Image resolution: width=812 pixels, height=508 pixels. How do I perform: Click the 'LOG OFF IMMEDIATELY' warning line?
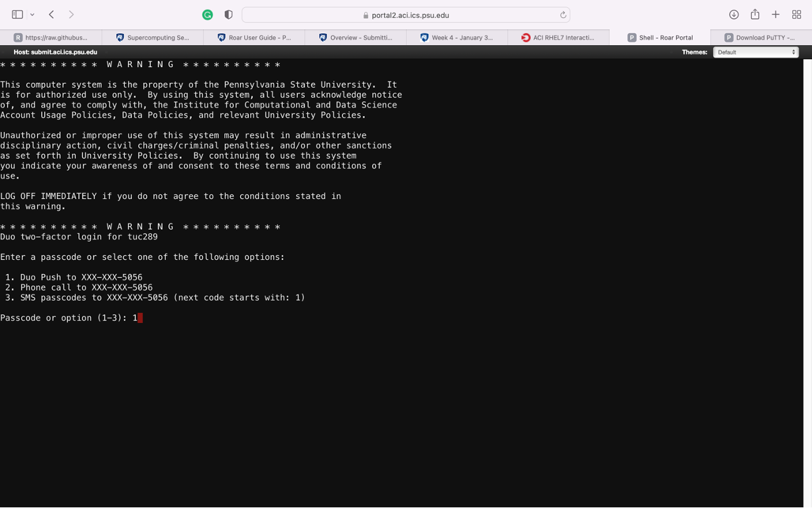pos(170,196)
